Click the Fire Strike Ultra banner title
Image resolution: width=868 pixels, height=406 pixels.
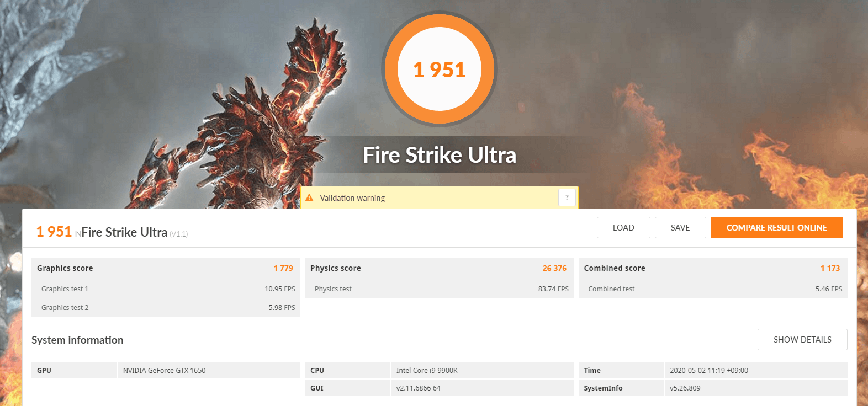tap(440, 155)
